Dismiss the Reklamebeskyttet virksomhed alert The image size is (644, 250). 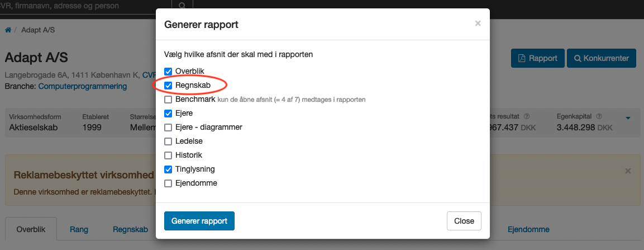coord(628,171)
